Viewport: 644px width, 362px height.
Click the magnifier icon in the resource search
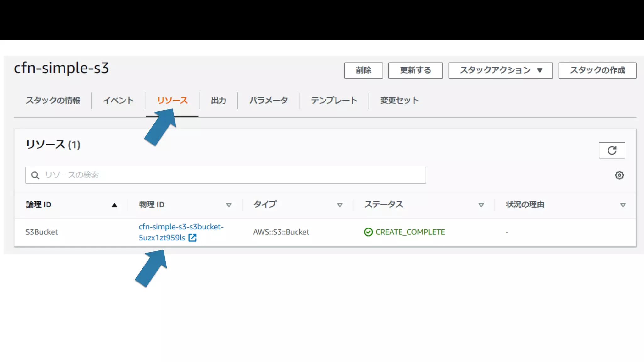tap(35, 175)
